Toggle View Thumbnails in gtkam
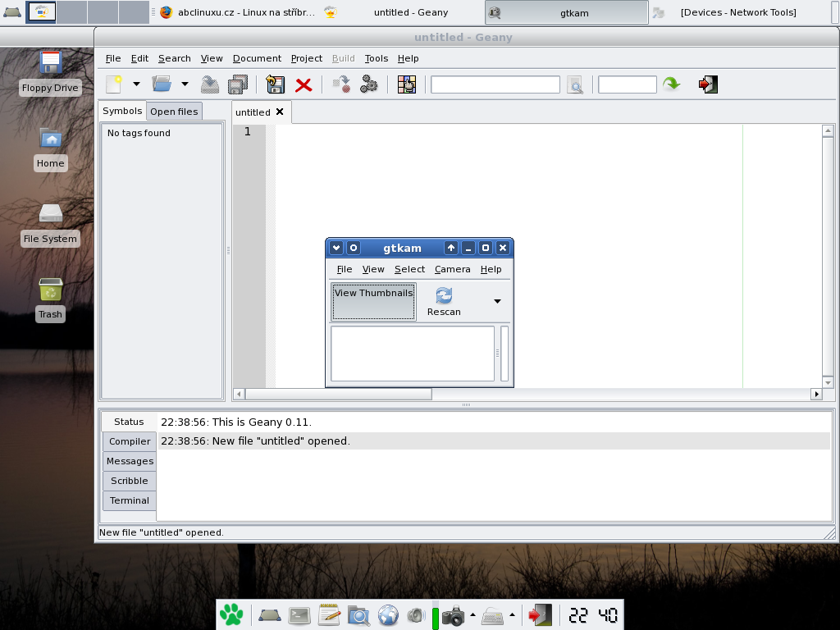This screenshot has width=840, height=630. 373,302
